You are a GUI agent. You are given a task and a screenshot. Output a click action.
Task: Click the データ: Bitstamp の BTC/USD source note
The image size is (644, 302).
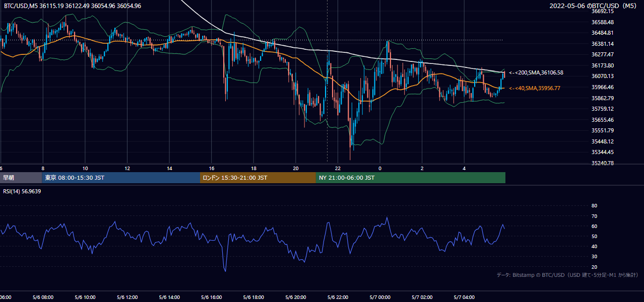pos(567,275)
